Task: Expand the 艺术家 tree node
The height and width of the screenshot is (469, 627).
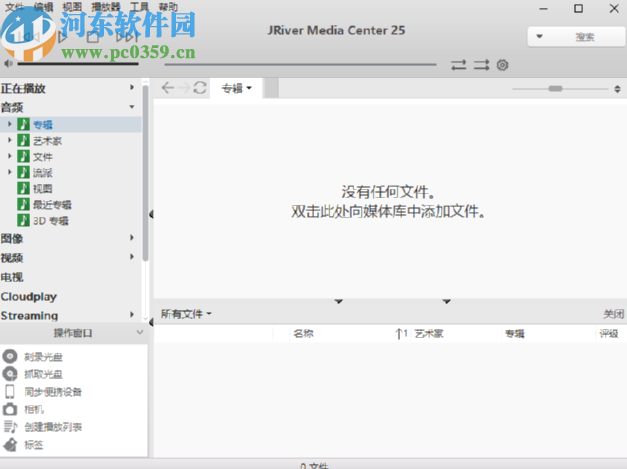Action: [10, 140]
